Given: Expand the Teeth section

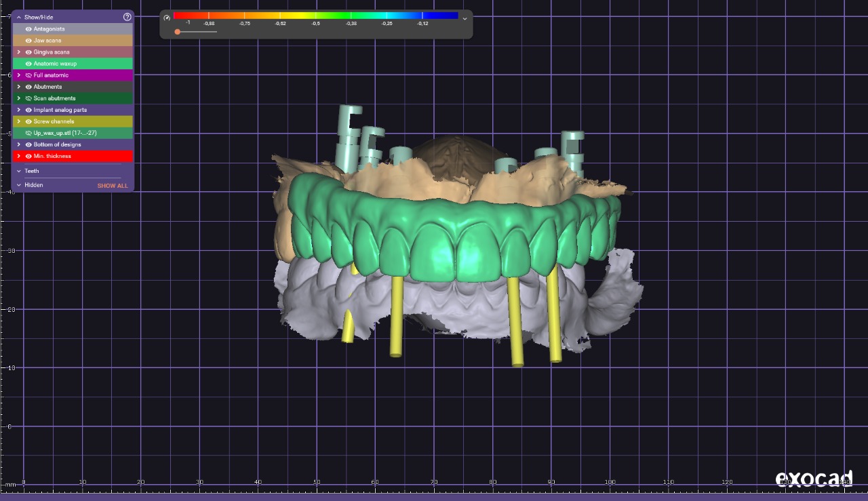Looking at the screenshot, I should [x=19, y=171].
